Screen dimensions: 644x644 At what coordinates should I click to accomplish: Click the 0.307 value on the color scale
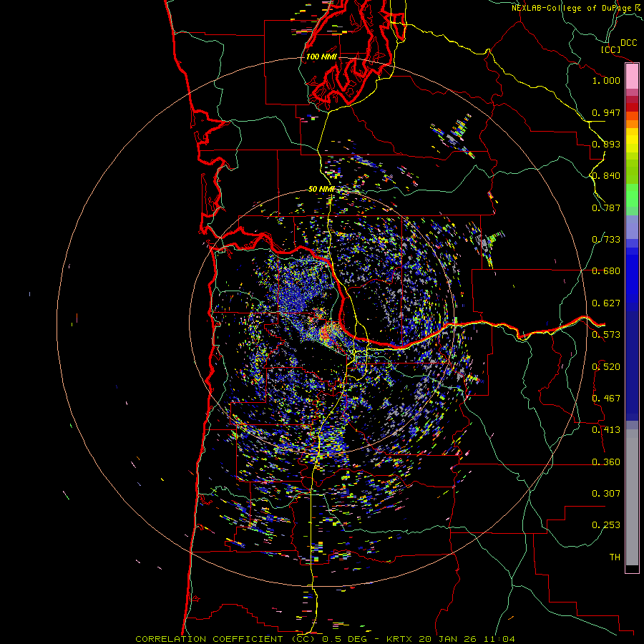[x=606, y=494]
